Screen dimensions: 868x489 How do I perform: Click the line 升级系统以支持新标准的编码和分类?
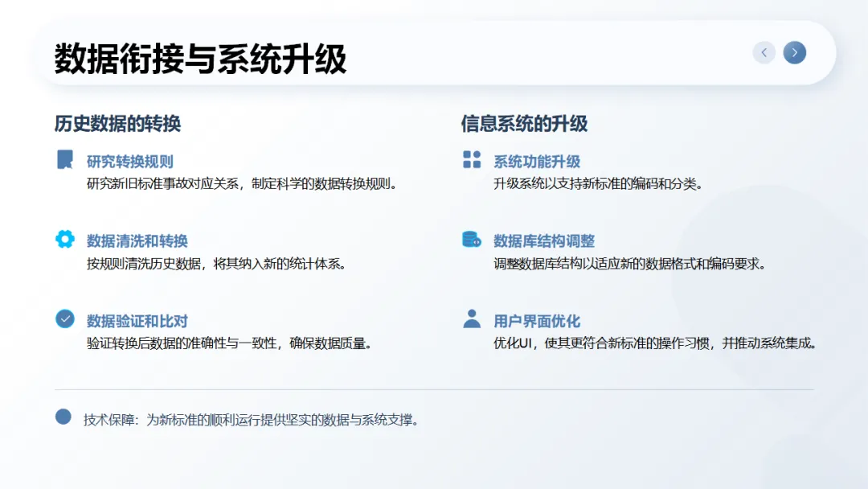coord(599,184)
